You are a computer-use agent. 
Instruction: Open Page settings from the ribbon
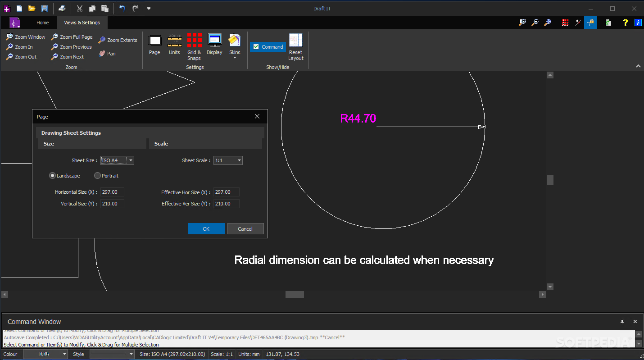pyautogui.click(x=154, y=45)
